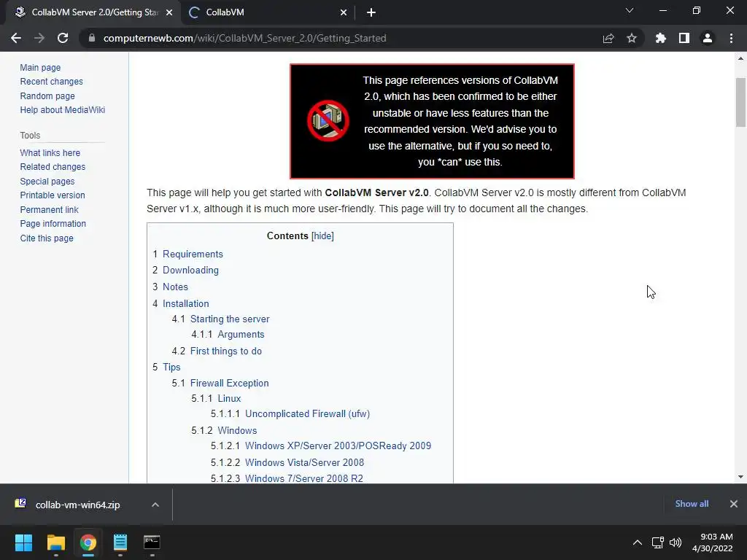
Task: Jump to Uncomplicated Firewall (ufw)
Action: coord(307,414)
